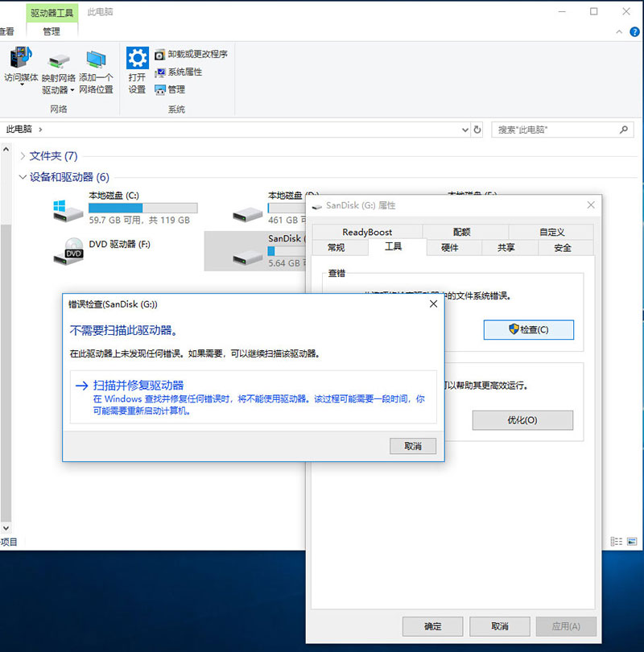Viewport: 644px width, 652px height.
Task: Open 系统属性 from the ribbon
Action: (178, 72)
